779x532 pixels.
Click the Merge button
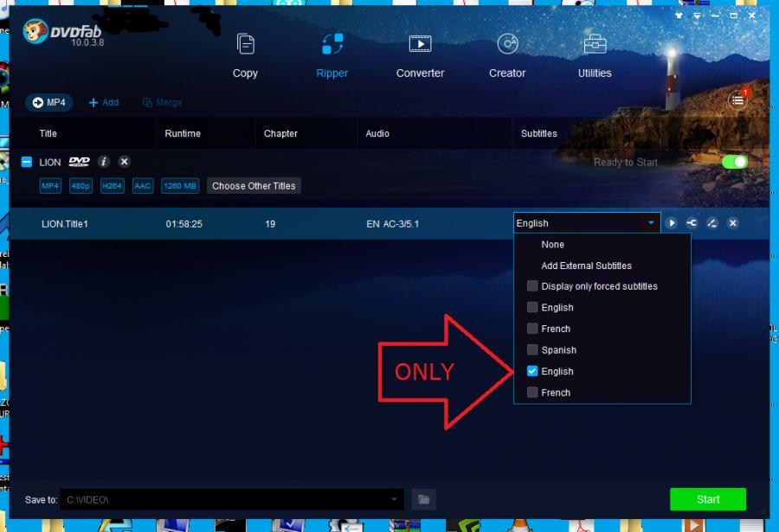(163, 102)
